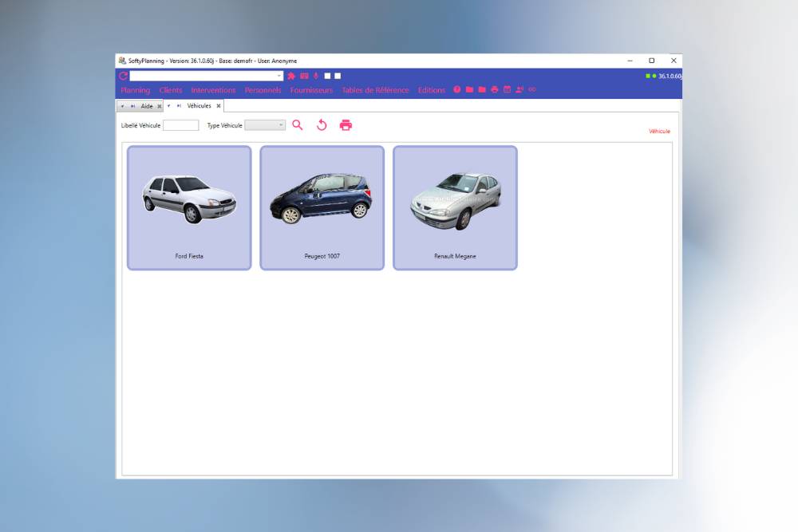The width and height of the screenshot is (798, 532).
Task: Open the Clients menu
Action: coord(171,90)
